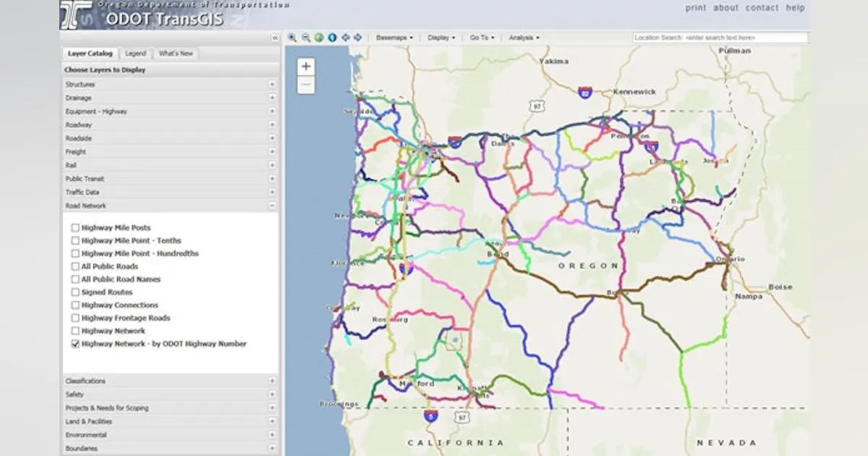Switch to the Legend tab
The image size is (868, 456).
[x=135, y=54]
